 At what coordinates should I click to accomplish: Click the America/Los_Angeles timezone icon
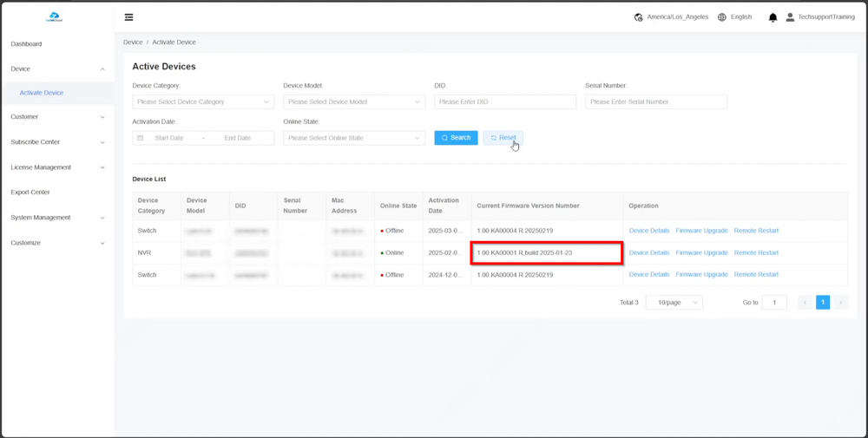click(x=639, y=17)
